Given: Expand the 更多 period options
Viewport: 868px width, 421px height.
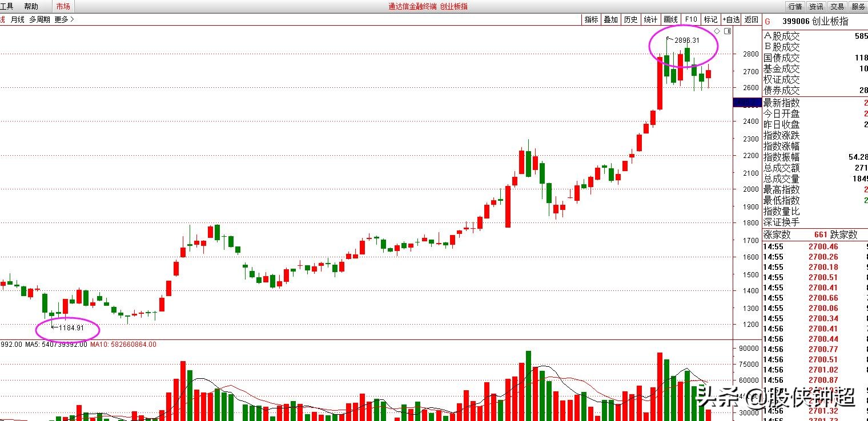Looking at the screenshot, I should pyautogui.click(x=64, y=19).
